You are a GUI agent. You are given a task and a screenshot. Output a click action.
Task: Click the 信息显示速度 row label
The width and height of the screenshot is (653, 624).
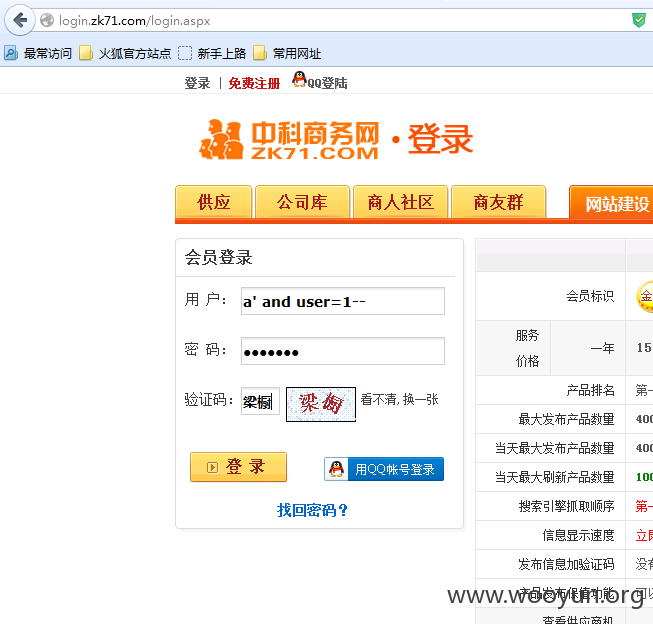tap(578, 535)
